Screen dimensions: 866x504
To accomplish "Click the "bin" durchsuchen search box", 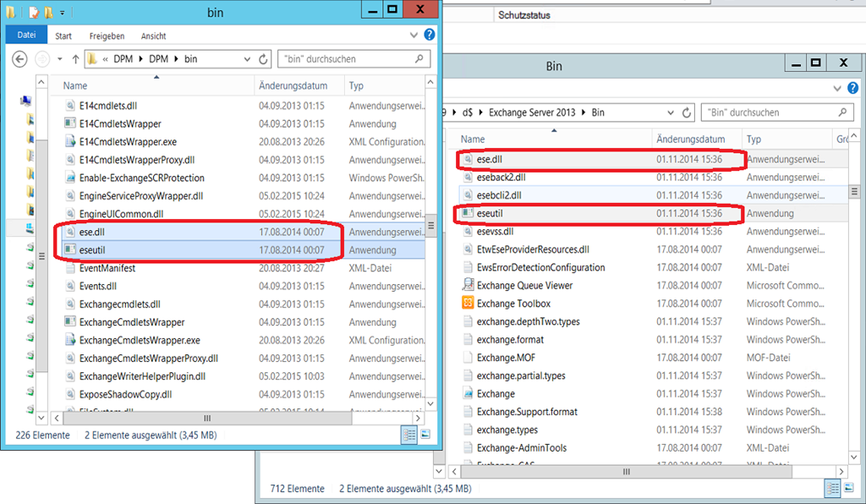I will tap(347, 59).
